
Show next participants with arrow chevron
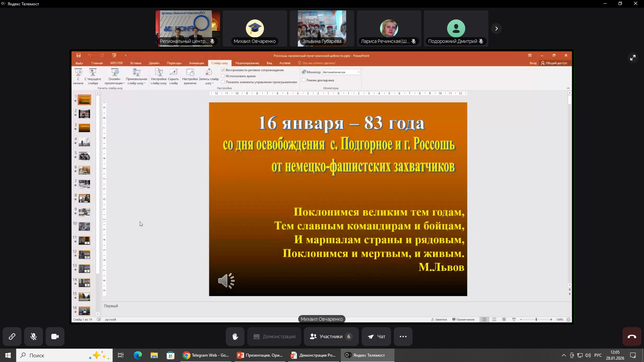tap(496, 28)
